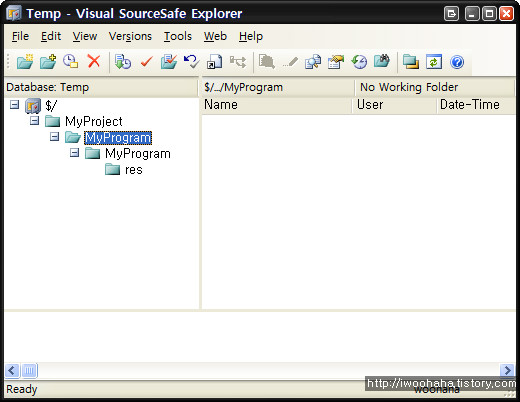Image resolution: width=520 pixels, height=402 pixels.
Task: Click the Ready status bar text
Action: pos(22,389)
